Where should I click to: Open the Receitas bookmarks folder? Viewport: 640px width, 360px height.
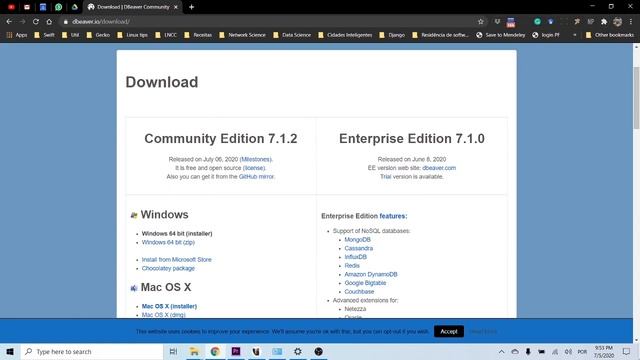pyautogui.click(x=198, y=35)
